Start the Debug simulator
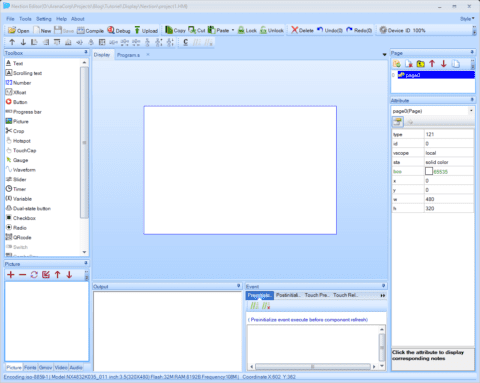Screen dimensions: 480x383 click(119, 31)
